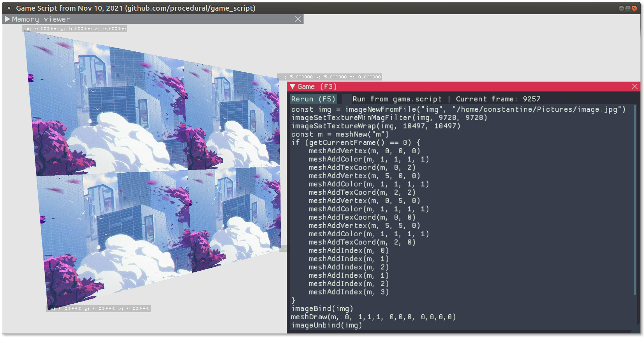Close the Memory viewer panel
Image resolution: width=644 pixels, height=337 pixels.
click(x=298, y=19)
